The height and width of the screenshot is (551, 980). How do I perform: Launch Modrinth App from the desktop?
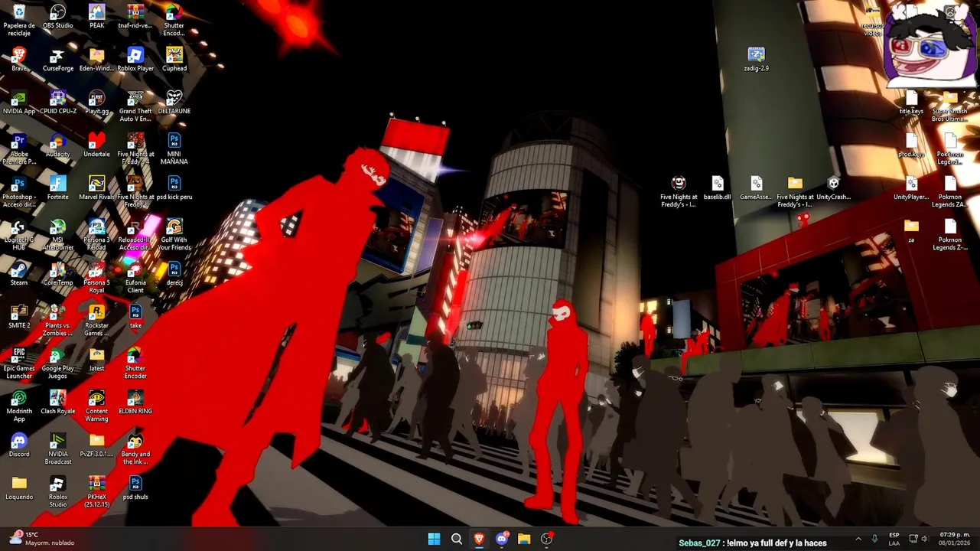(x=19, y=406)
